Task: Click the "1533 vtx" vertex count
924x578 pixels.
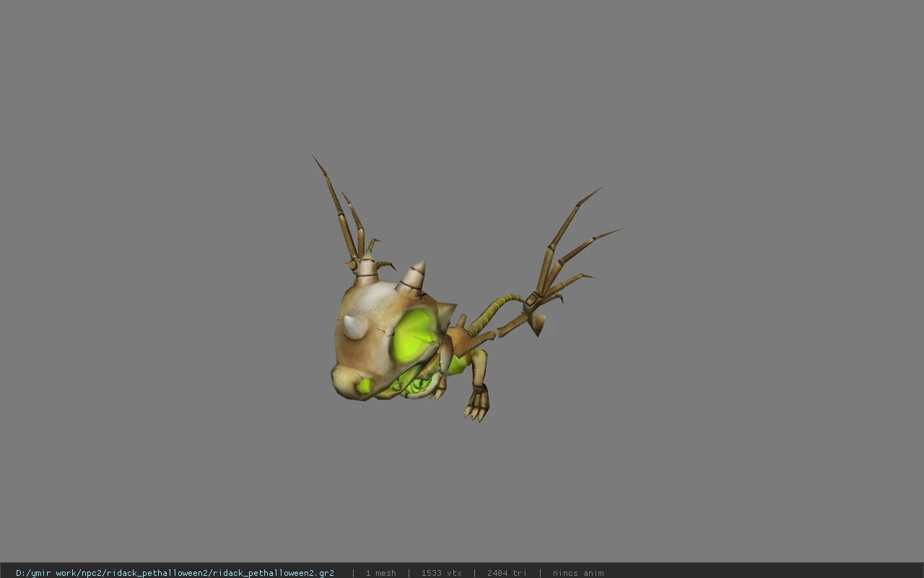Action: point(441,573)
